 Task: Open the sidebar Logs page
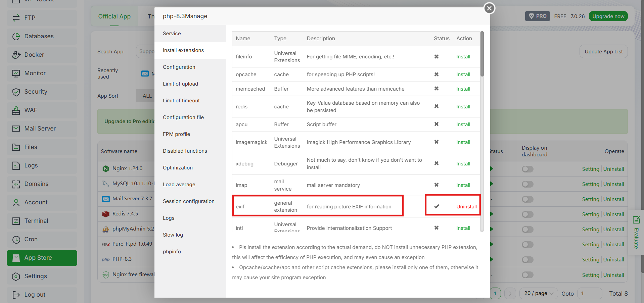pos(42,165)
